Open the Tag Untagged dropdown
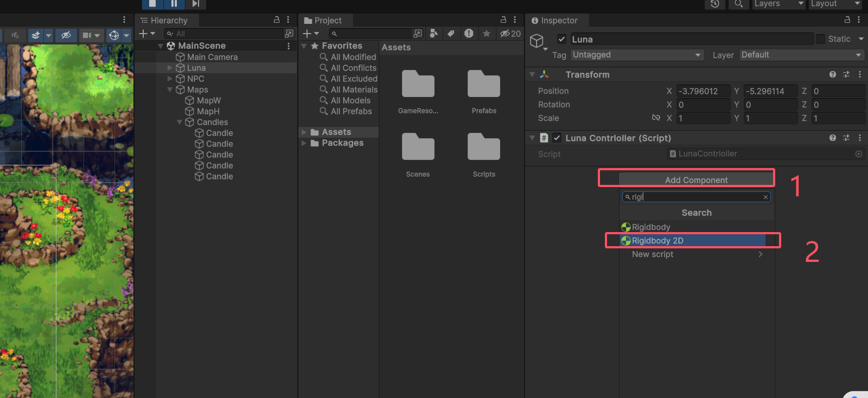868x398 pixels. pyautogui.click(x=637, y=55)
